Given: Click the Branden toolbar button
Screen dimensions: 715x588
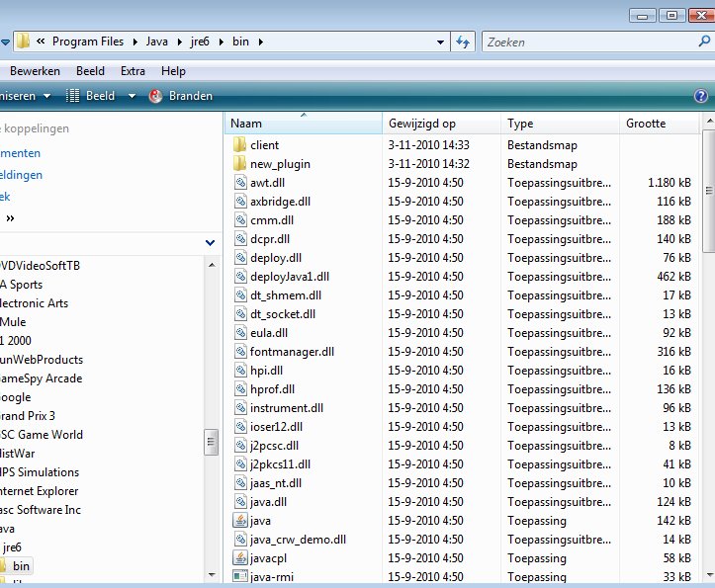Looking at the screenshot, I should coord(181,96).
